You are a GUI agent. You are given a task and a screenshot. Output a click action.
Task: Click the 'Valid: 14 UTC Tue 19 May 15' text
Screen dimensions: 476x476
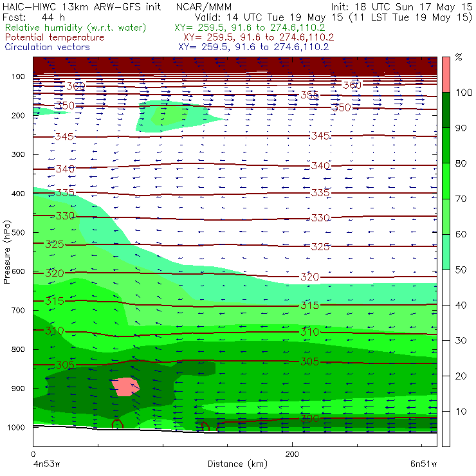click(x=270, y=17)
